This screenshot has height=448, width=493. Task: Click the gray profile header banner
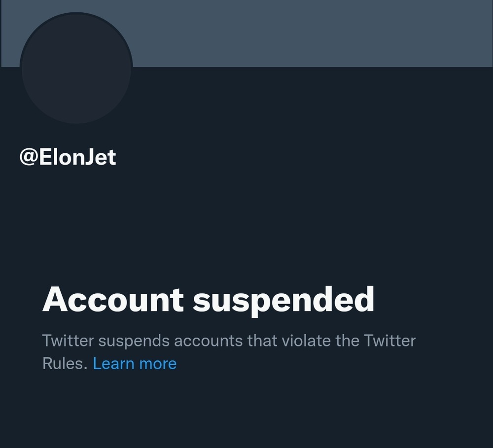311,33
